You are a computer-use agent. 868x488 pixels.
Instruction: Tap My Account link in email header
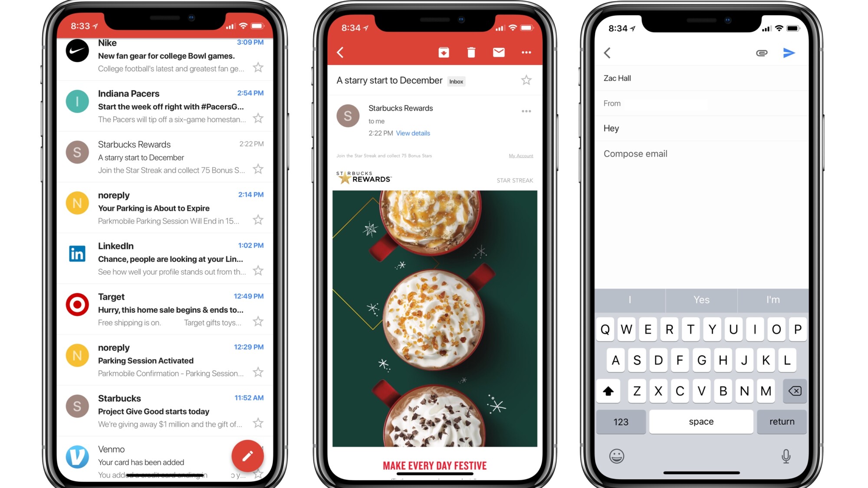520,156
